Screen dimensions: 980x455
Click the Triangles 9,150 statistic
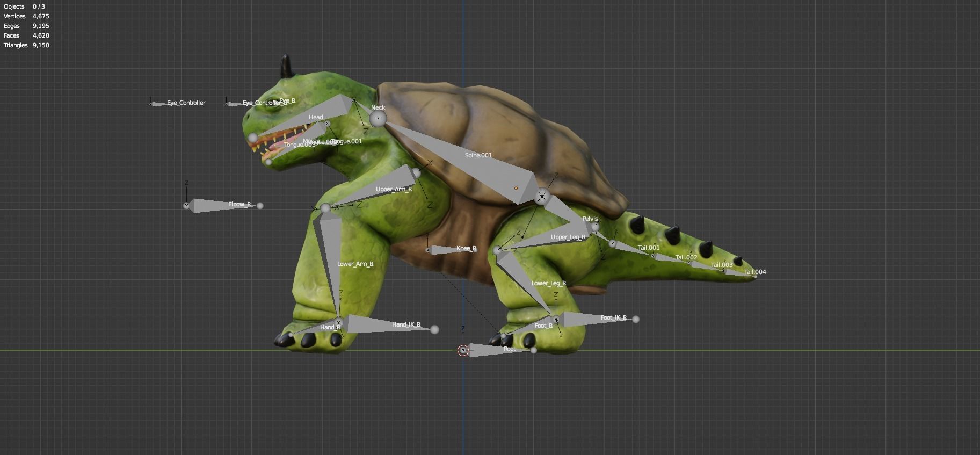[x=26, y=45]
